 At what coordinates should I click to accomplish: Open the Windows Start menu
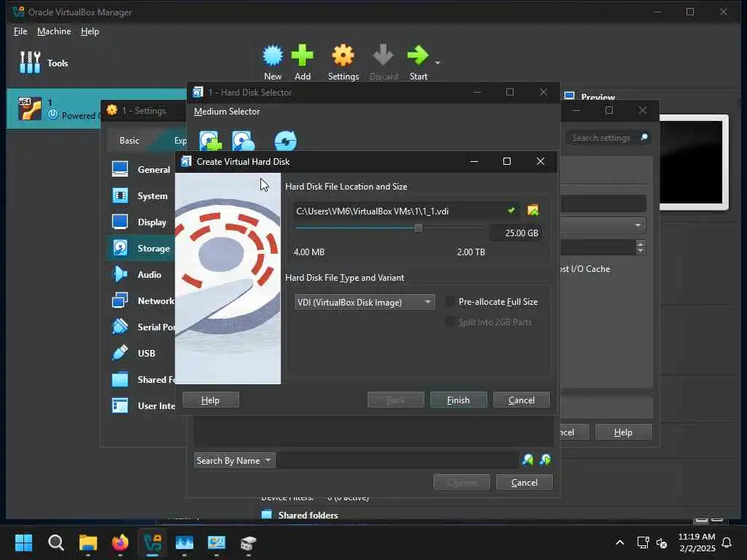pyautogui.click(x=23, y=542)
